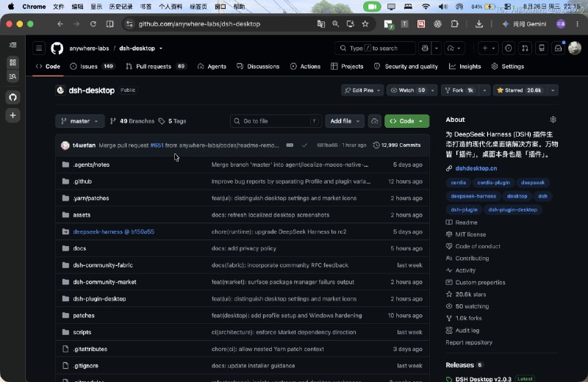Open the Ask Gemini button
Image resolution: width=588 pixels, height=382 pixels.
524,24
